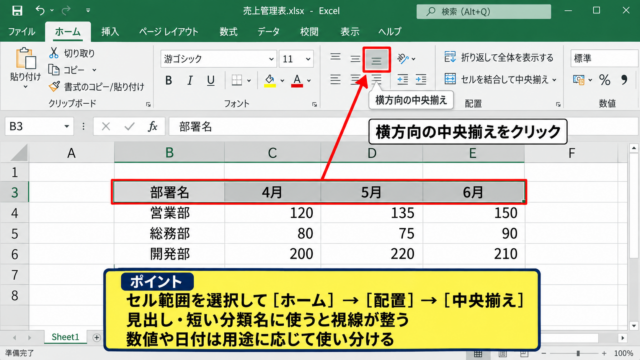Switch to 数式 tab

point(228,31)
